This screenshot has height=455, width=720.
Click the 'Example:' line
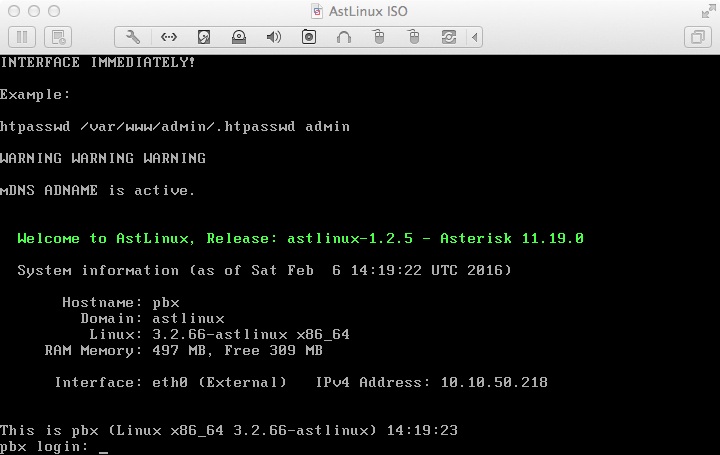35,95
